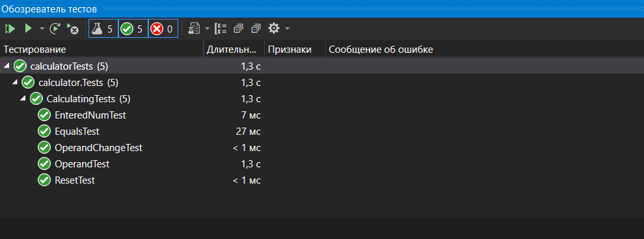Toggle the failed tests filter showing 0
The width and height of the screenshot is (644, 239).
click(x=163, y=29)
